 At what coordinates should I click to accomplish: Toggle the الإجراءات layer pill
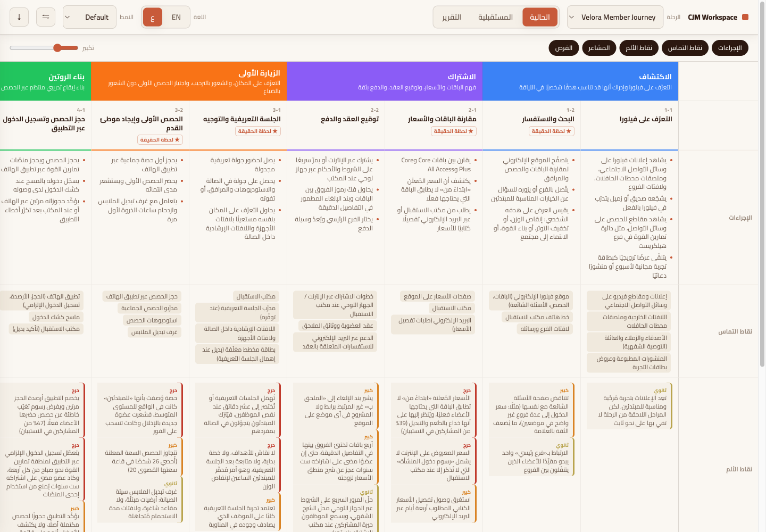(x=730, y=48)
